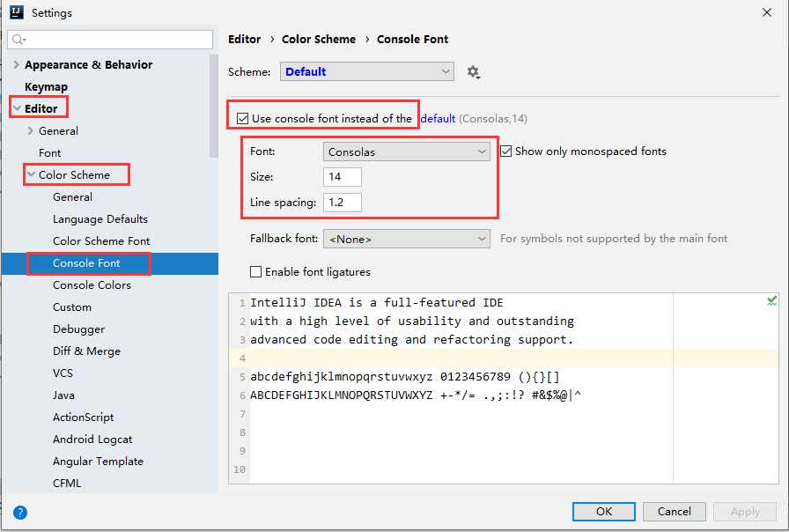Select VCS color scheme item
The height and width of the screenshot is (532, 789).
pyautogui.click(x=63, y=373)
